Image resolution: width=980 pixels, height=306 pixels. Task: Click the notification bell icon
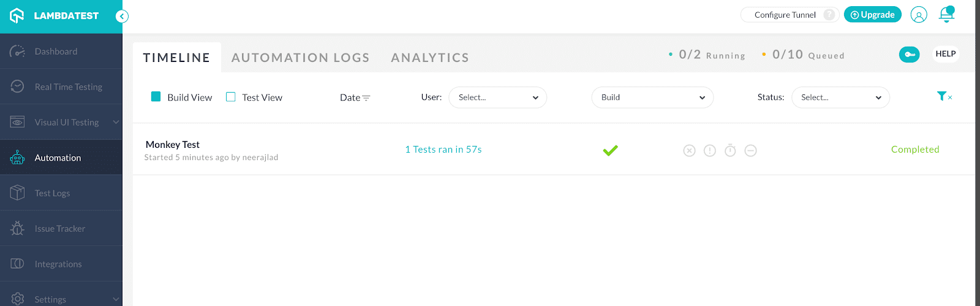[946, 15]
